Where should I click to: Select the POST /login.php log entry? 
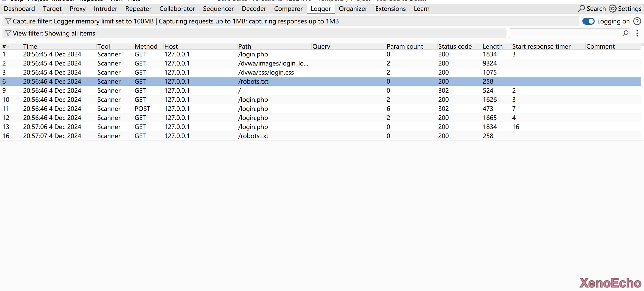pyautogui.click(x=253, y=109)
